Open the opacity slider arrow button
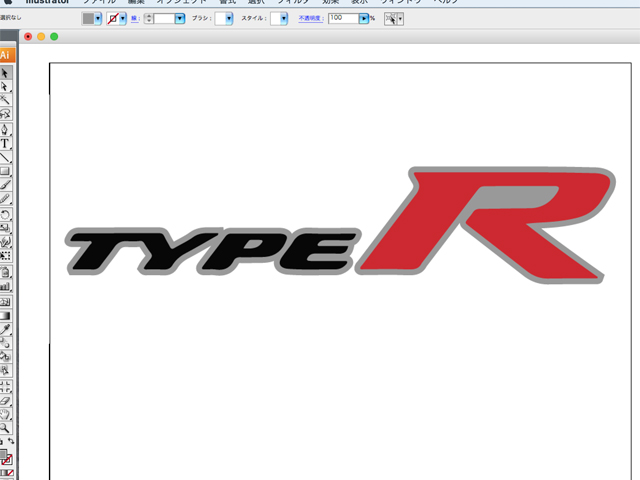 tap(364, 18)
